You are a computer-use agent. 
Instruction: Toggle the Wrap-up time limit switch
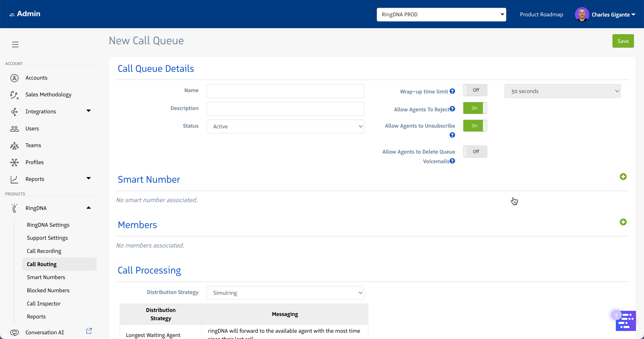pos(475,90)
